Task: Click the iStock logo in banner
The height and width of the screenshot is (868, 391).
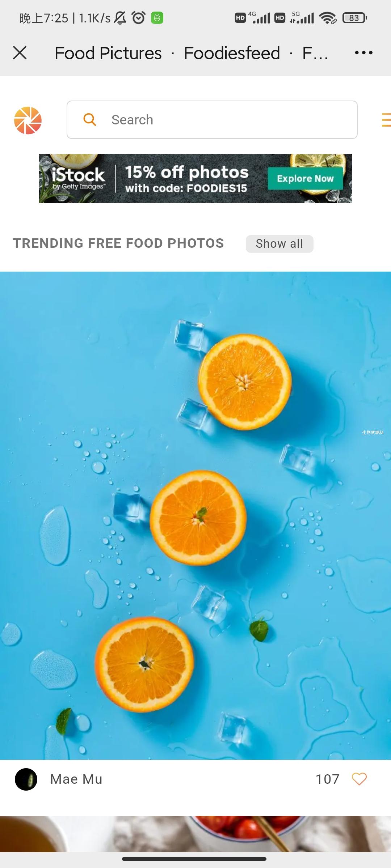Action: coord(78,178)
